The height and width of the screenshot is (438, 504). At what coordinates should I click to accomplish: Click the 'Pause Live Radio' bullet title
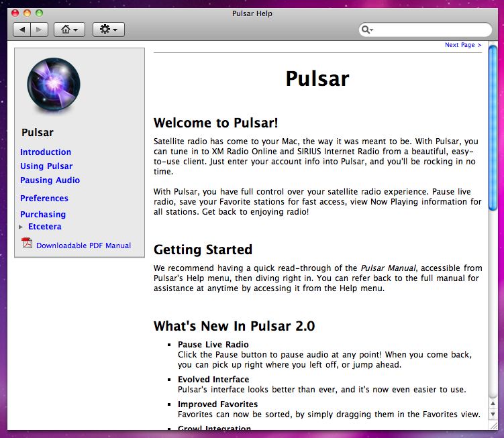click(213, 345)
